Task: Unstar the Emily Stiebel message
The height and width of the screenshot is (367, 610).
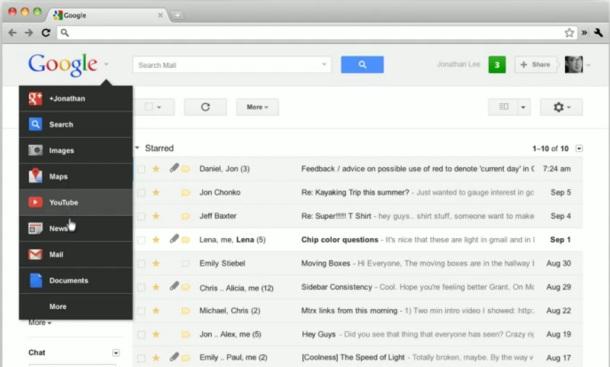Action: (156, 263)
